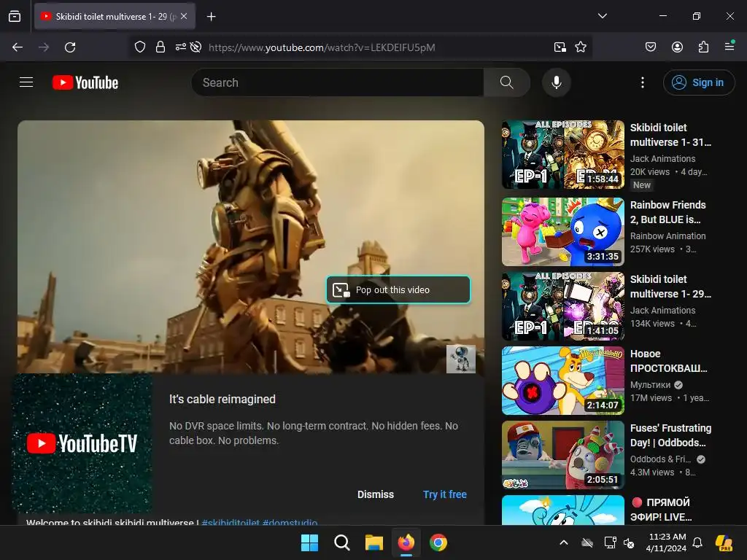The height and width of the screenshot is (560, 747).
Task: Open YouTube settings three-dot menu
Action: click(643, 82)
